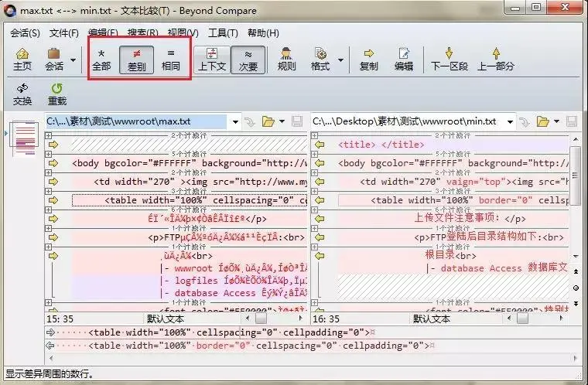The image size is (588, 385).
Task: Click the 复制 copy toolbar button
Action: point(368,60)
